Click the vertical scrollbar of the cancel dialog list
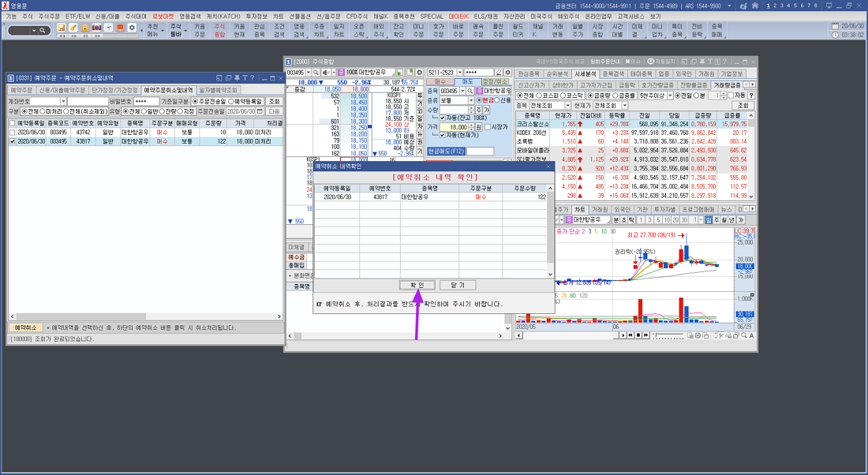Screen dimensions: 868x475 pyautogui.click(x=550, y=232)
